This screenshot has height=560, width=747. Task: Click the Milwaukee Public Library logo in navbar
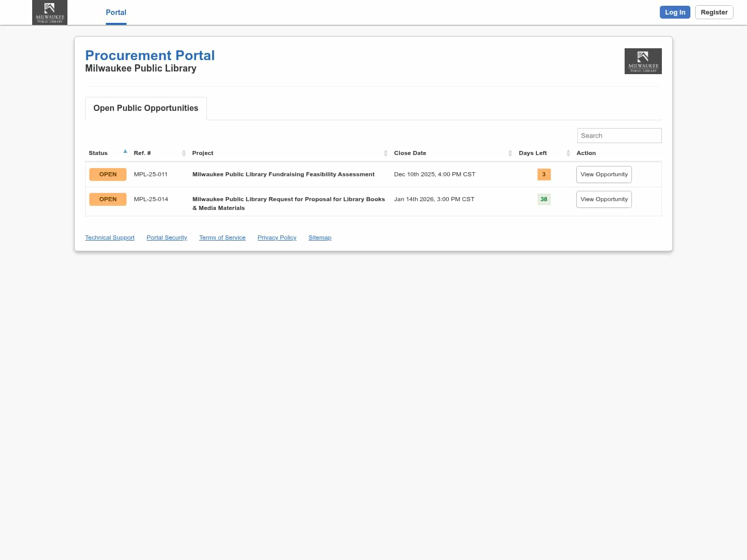(50, 12)
